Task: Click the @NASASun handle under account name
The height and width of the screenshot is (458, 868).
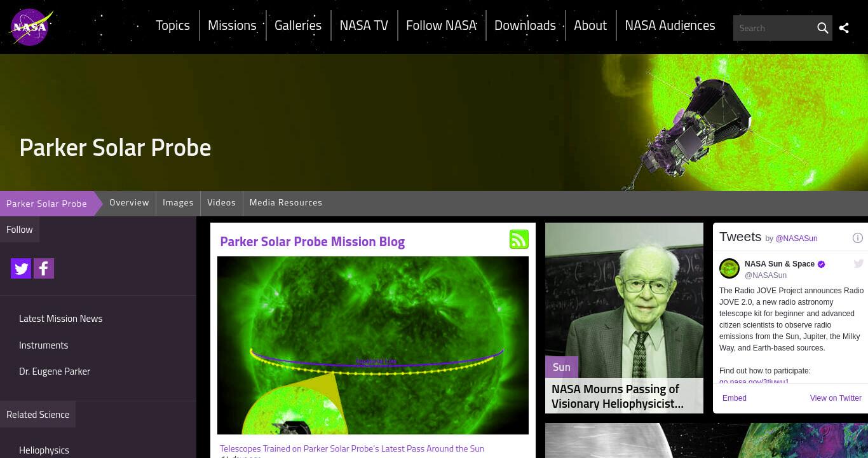Action: click(x=766, y=275)
